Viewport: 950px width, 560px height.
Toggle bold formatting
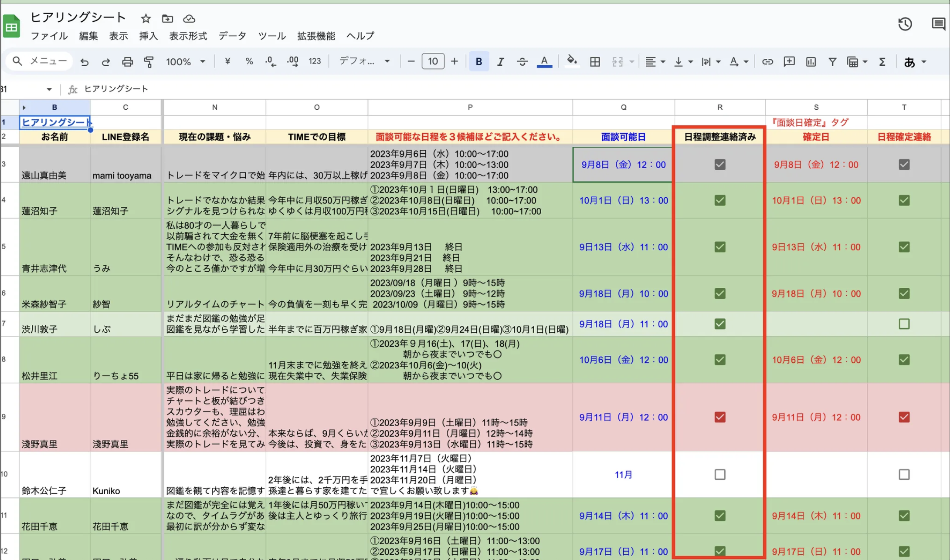pyautogui.click(x=478, y=61)
